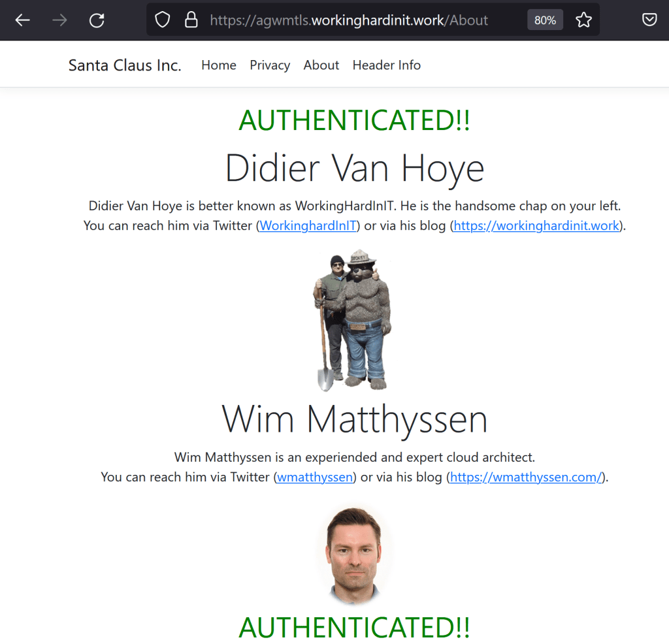Click the padlock site security icon

191,20
